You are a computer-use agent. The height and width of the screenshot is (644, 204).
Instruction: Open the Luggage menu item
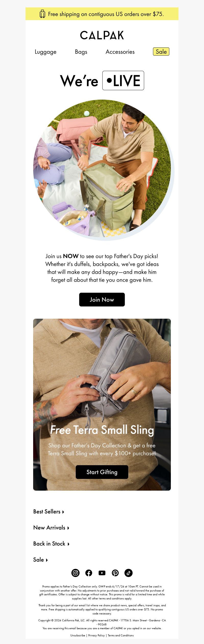coord(46,52)
